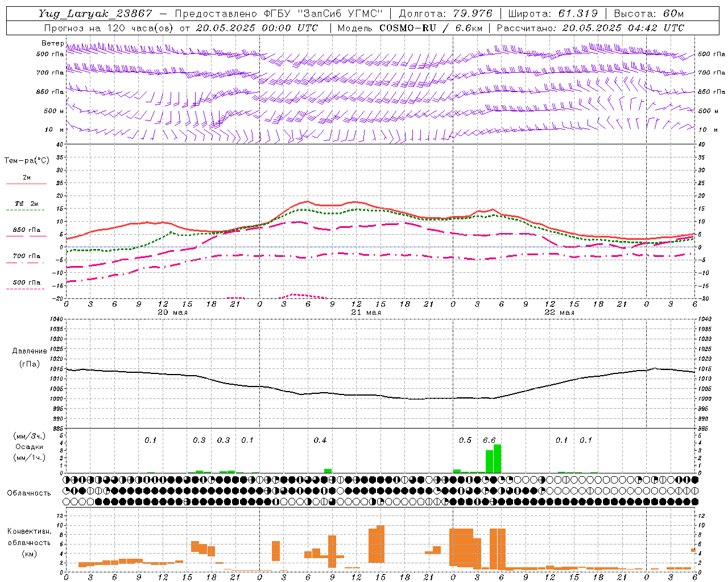Click the 'Td 2м' dew point legend entry
728x582 pixels.
coord(27,203)
